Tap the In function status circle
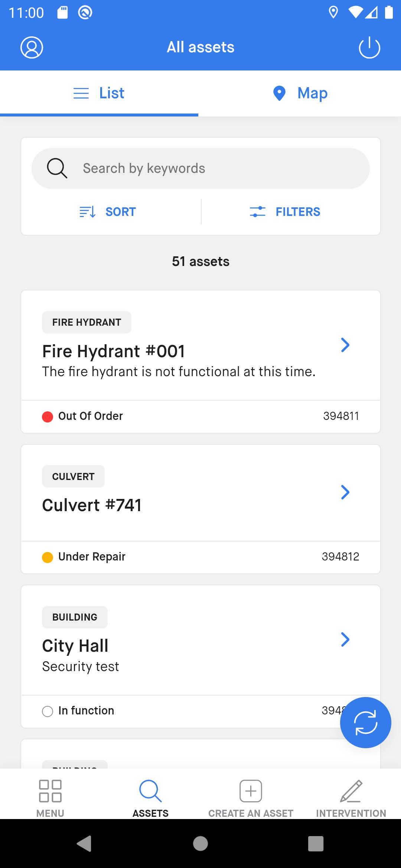 tap(48, 711)
